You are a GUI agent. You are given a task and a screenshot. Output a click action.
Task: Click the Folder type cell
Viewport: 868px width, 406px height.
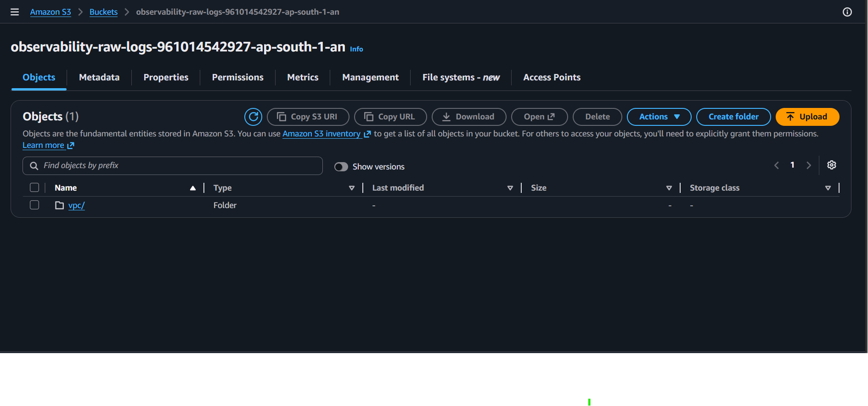point(225,205)
